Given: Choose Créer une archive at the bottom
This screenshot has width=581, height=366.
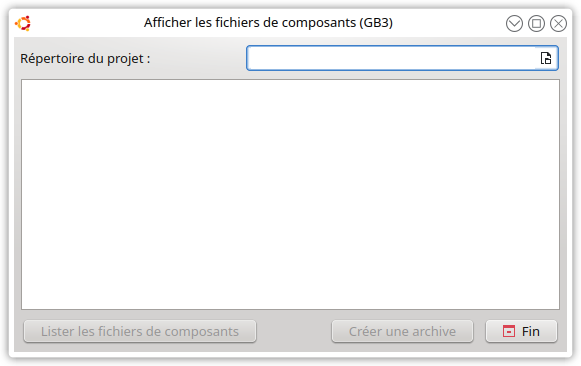Looking at the screenshot, I should click(x=402, y=331).
